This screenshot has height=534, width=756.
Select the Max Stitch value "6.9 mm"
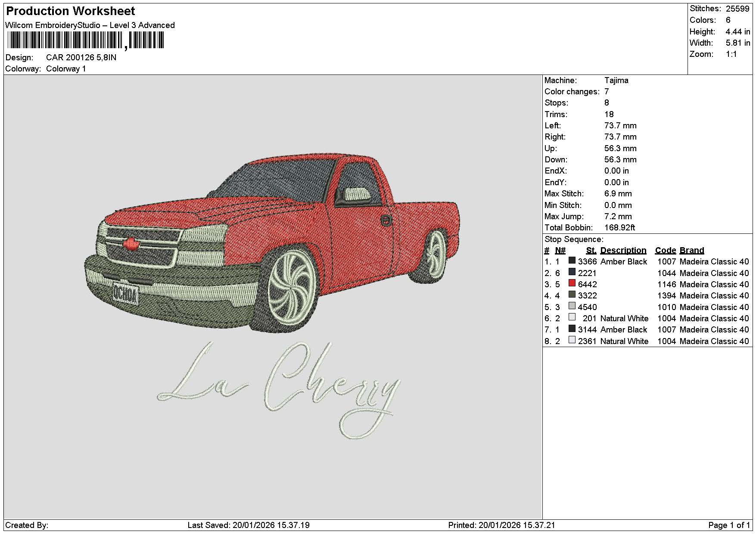click(x=618, y=194)
